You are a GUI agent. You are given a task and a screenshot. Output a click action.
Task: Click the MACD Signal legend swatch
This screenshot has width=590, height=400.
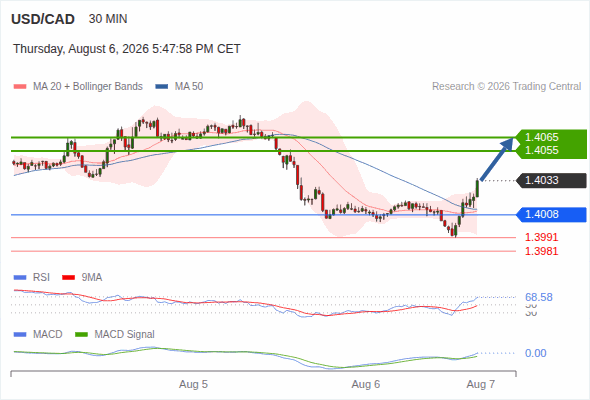(82, 335)
